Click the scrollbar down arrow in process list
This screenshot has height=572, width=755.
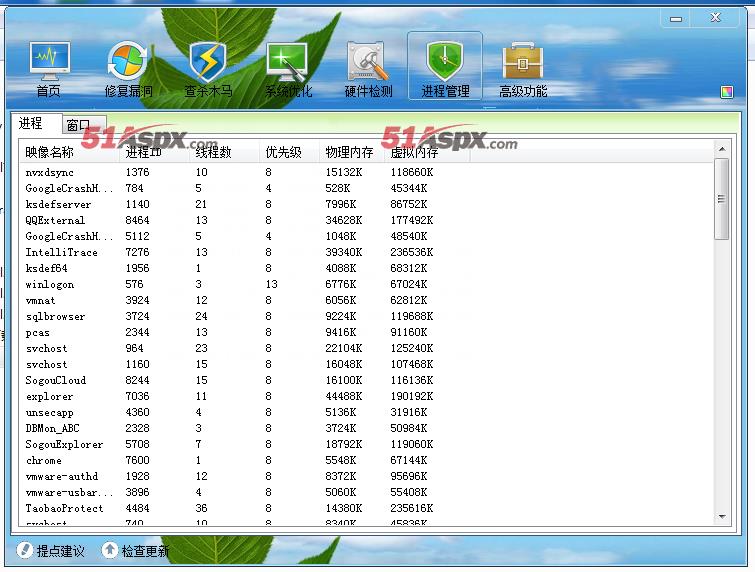point(722,516)
